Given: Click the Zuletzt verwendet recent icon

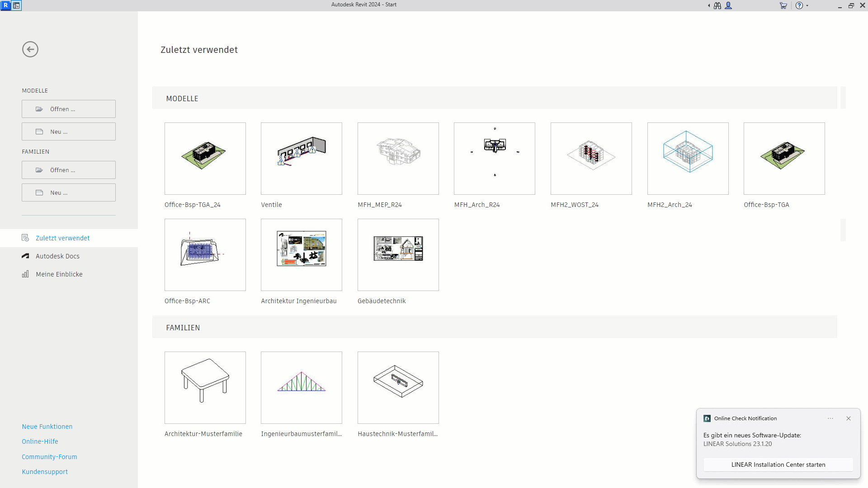Looking at the screenshot, I should [25, 238].
